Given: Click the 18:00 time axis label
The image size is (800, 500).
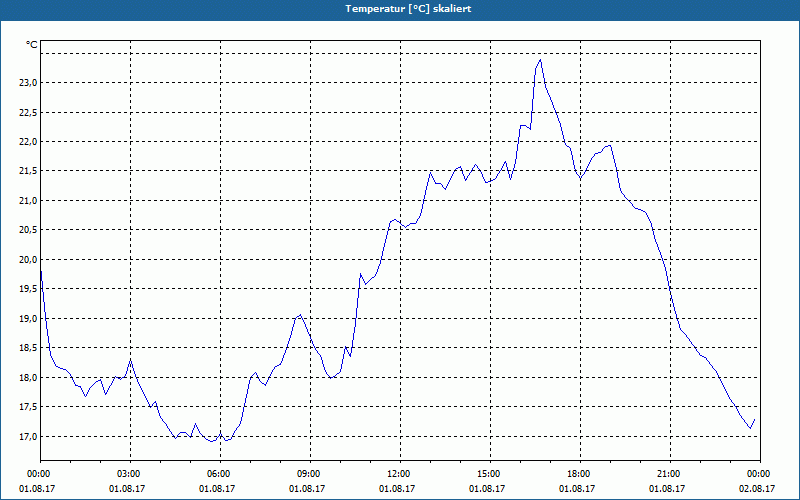Looking at the screenshot, I should point(580,474).
